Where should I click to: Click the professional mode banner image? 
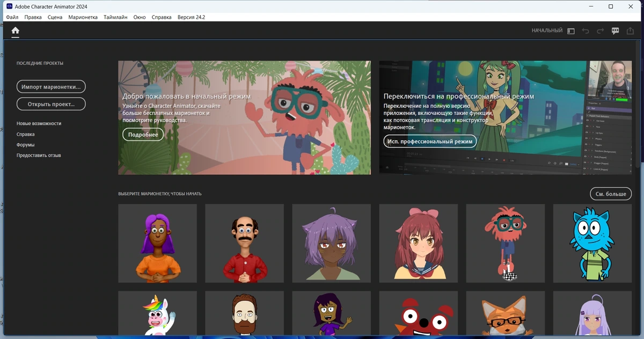(x=505, y=117)
